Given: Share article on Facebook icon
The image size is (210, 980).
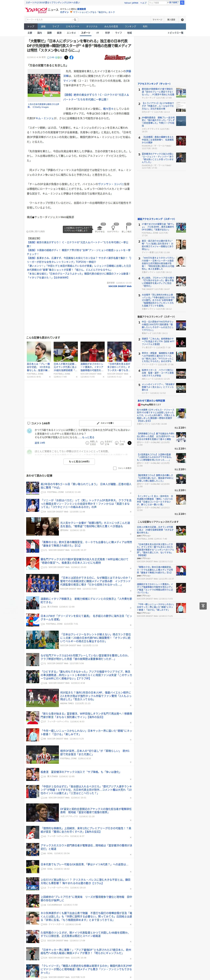Looking at the screenshot, I should pyautogui.click(x=71, y=57).
